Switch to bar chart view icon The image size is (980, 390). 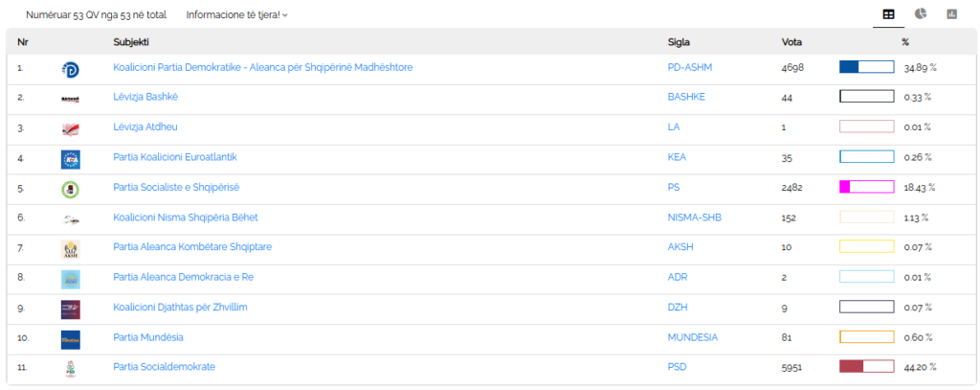tap(951, 14)
